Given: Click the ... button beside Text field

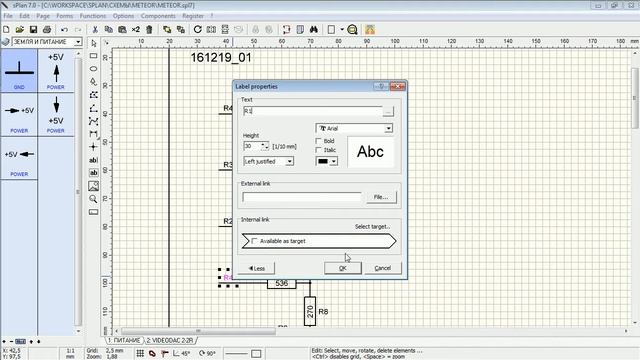Looking at the screenshot, I should pyautogui.click(x=388, y=111).
